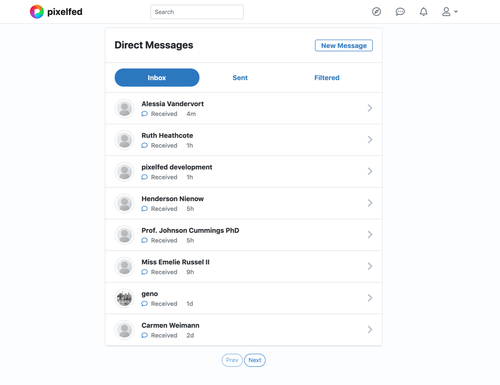Select the Inbox tab
The width and height of the screenshot is (500, 385).
pyautogui.click(x=157, y=78)
